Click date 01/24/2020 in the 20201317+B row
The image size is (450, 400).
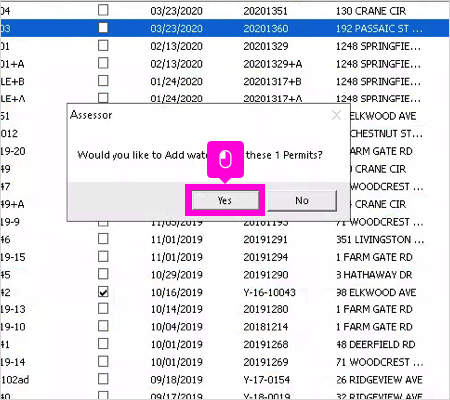tap(177, 81)
